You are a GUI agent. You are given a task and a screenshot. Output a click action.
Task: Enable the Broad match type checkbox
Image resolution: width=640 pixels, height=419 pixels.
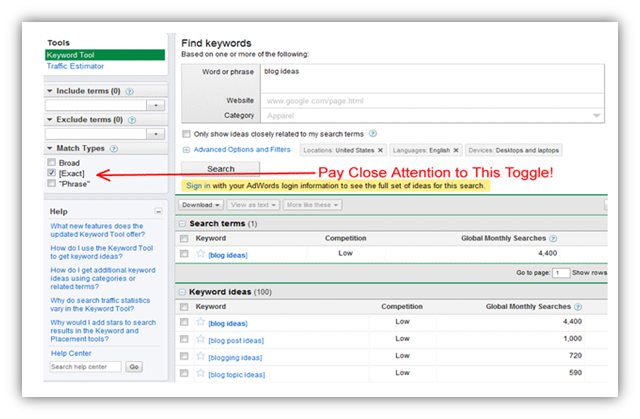(51, 162)
